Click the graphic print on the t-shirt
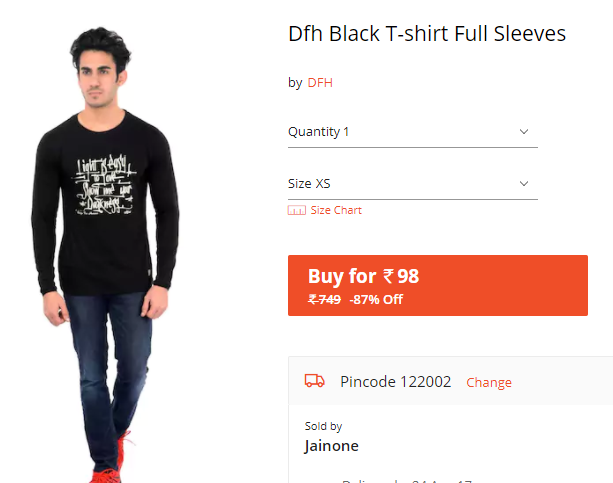The width and height of the screenshot is (613, 483). 104,185
